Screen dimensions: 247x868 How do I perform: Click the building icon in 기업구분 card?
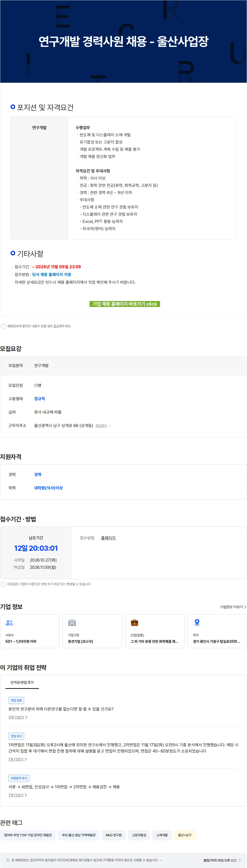click(x=72, y=623)
